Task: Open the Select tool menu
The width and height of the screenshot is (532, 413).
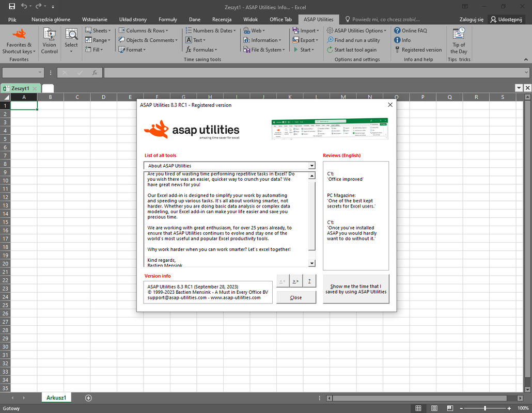Action: pyautogui.click(x=71, y=41)
